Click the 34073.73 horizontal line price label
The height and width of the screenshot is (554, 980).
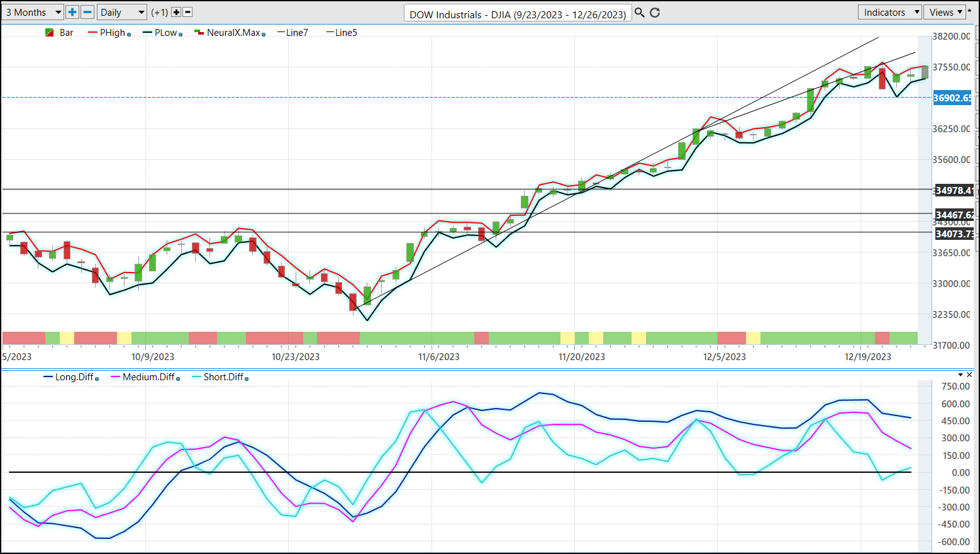click(954, 234)
